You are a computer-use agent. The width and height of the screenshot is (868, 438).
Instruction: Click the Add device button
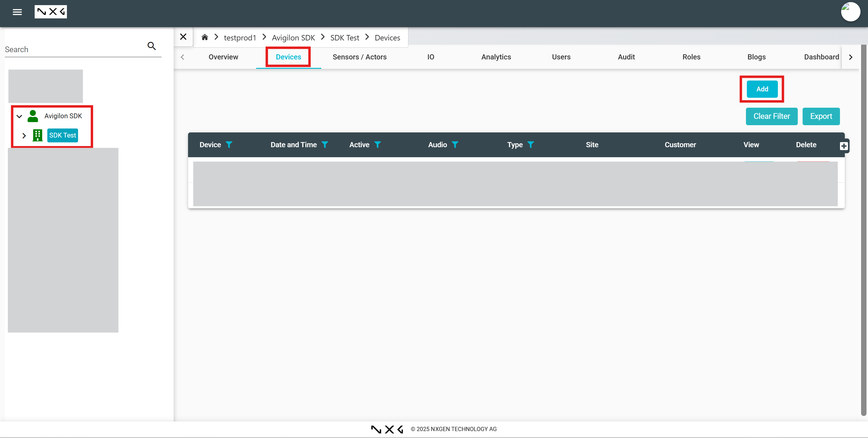point(762,89)
